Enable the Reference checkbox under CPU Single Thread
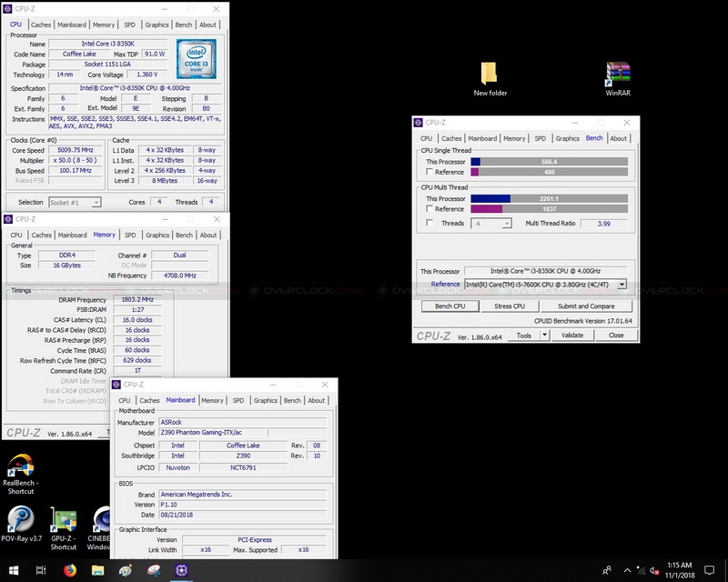 (430, 172)
